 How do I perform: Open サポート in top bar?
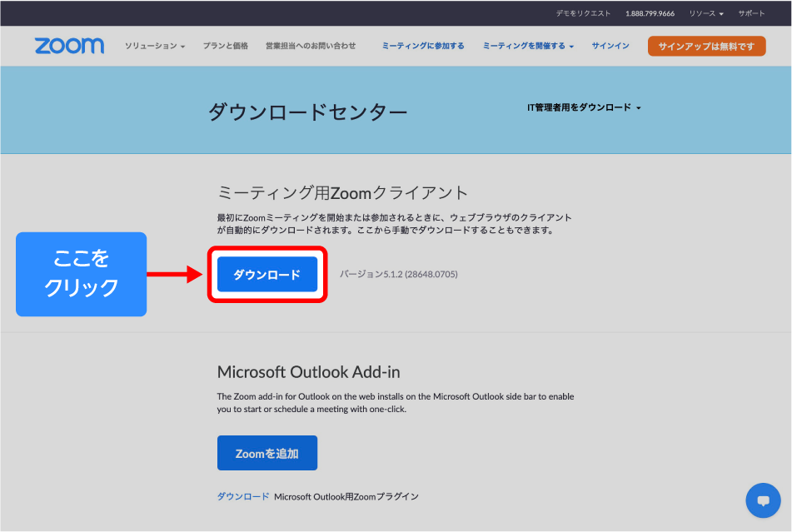tap(751, 13)
